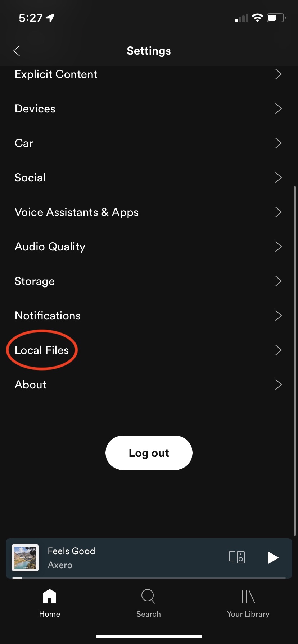Screen dimensions: 298x644
Task: Expand the Devices settings row chevron
Action: click(x=278, y=109)
